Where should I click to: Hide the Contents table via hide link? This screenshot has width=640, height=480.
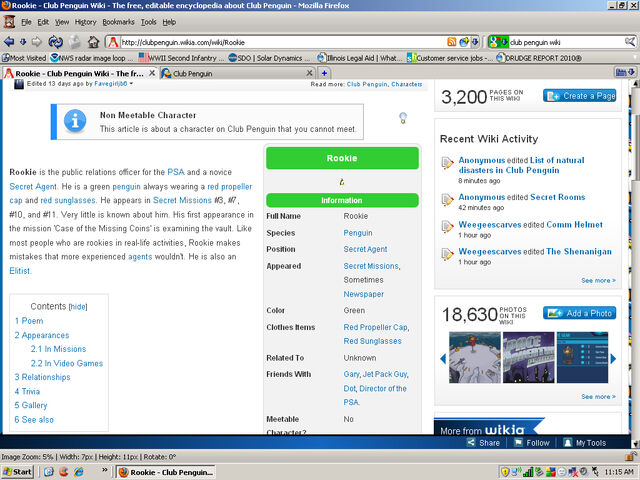(x=78, y=307)
